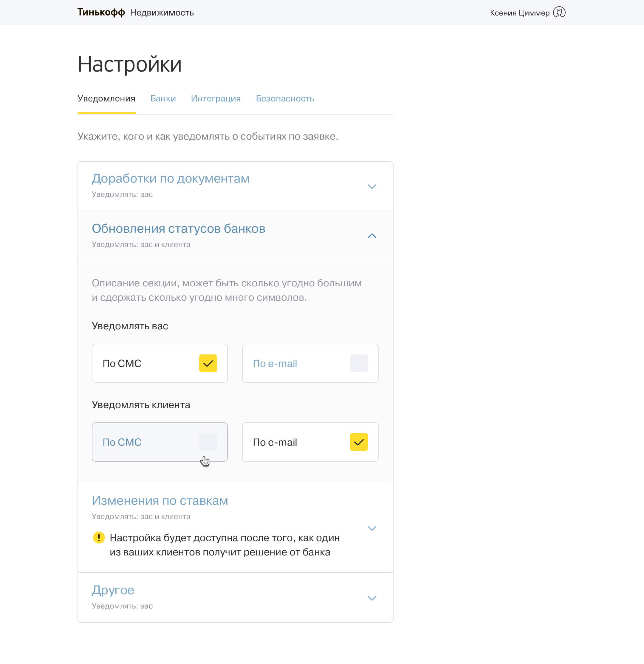Click 'Уведомлять: вас и клиента' under Изменения по ставкам
The height and width of the screenshot is (664, 644).
tap(141, 517)
